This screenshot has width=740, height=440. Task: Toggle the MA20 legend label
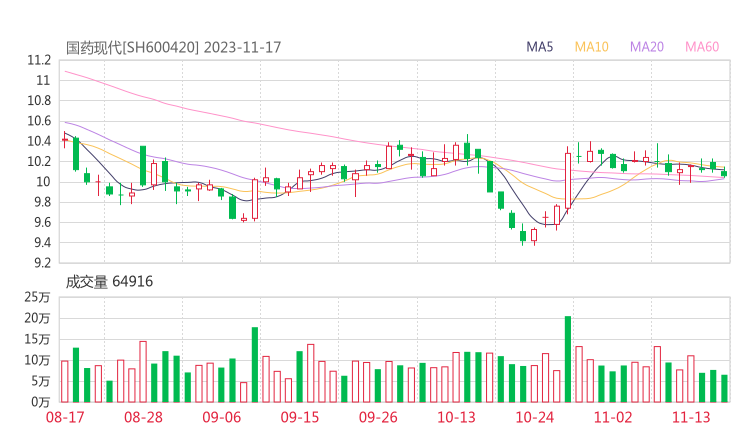(647, 47)
